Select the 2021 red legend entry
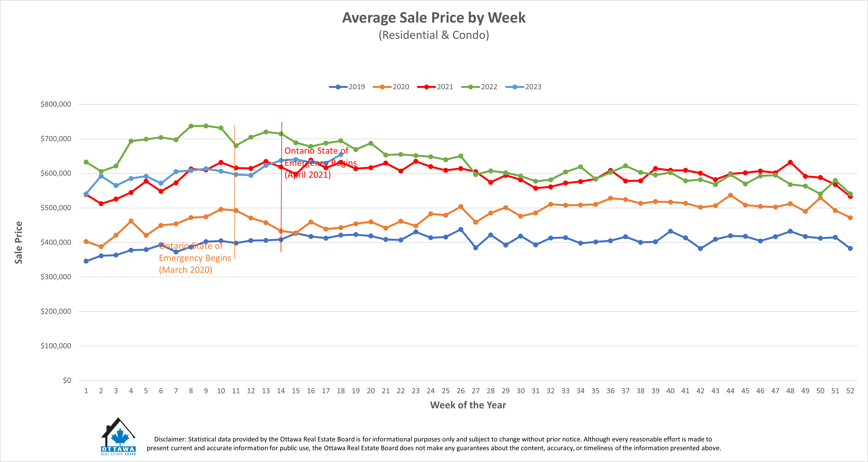 435,87
